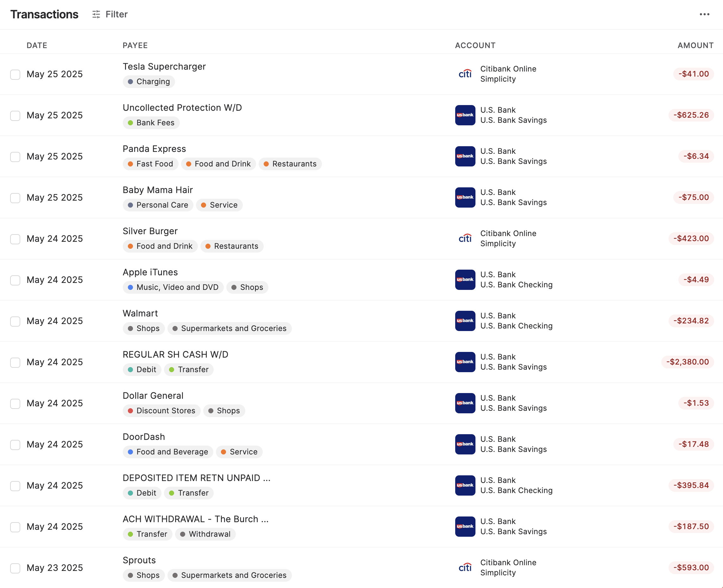Click the Citi logo on Sprouts row

465,568
